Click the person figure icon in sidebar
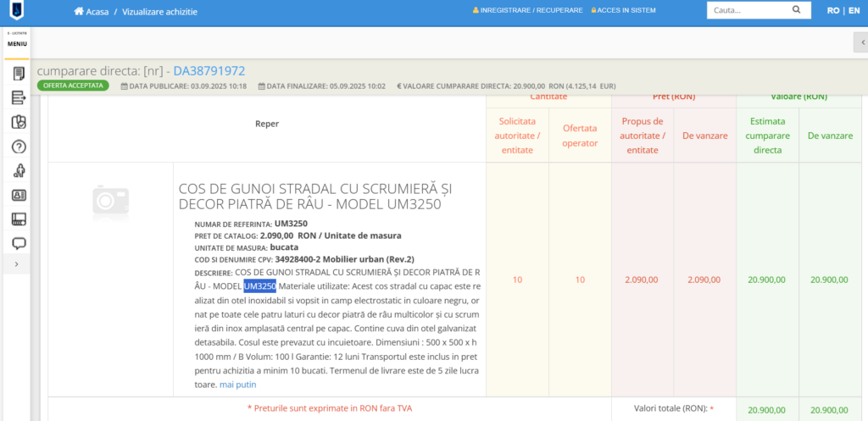This screenshot has width=868, height=421. coord(18,171)
